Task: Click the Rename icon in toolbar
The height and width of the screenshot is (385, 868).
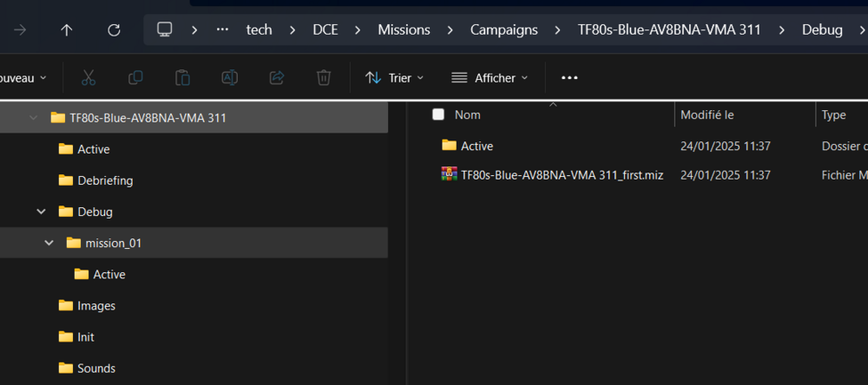Action: (x=229, y=78)
